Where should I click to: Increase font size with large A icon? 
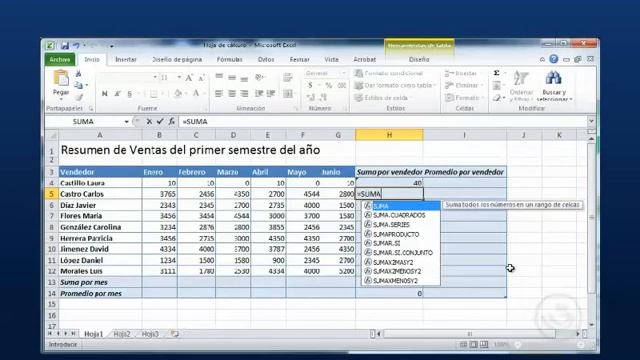coord(189,78)
